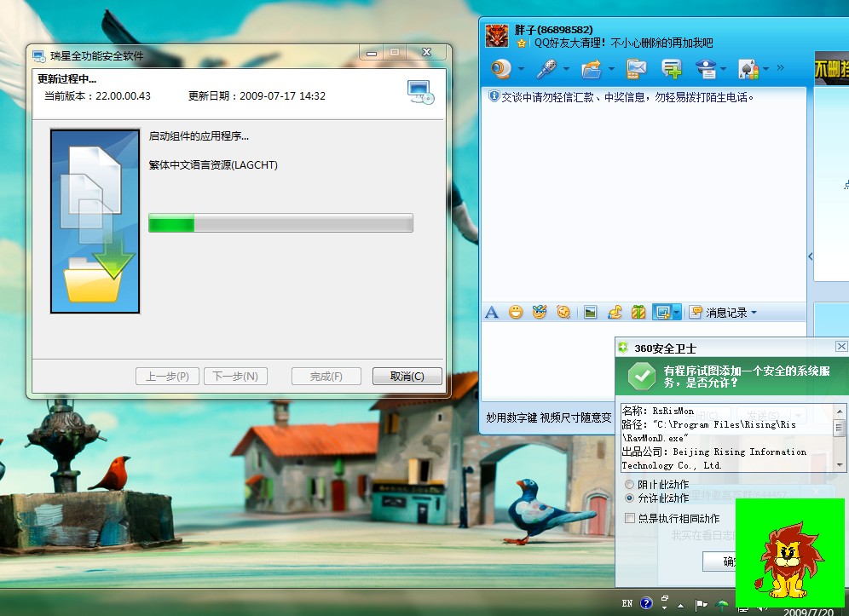The height and width of the screenshot is (616, 849).
Task: Expand the 消息记录 dropdown arrow
Action: 754,313
